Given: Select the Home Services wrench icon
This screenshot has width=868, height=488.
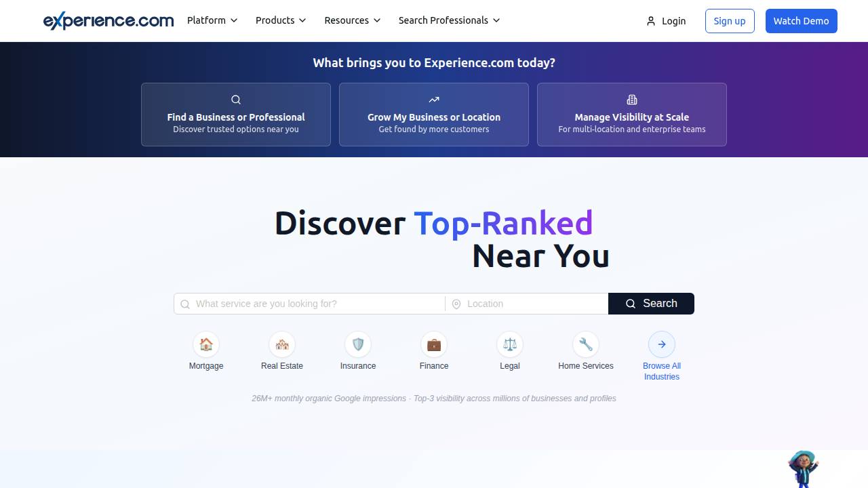Looking at the screenshot, I should (586, 344).
